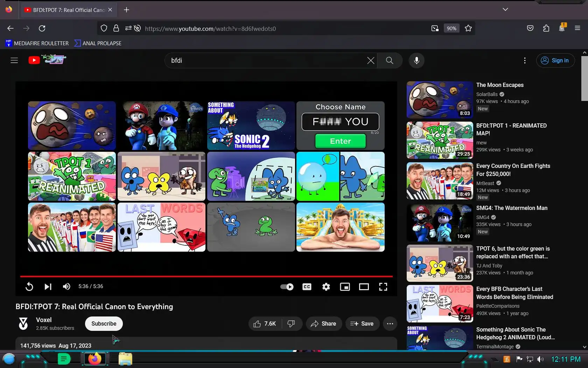
Task: Replay the finished video
Action: pyautogui.click(x=29, y=287)
